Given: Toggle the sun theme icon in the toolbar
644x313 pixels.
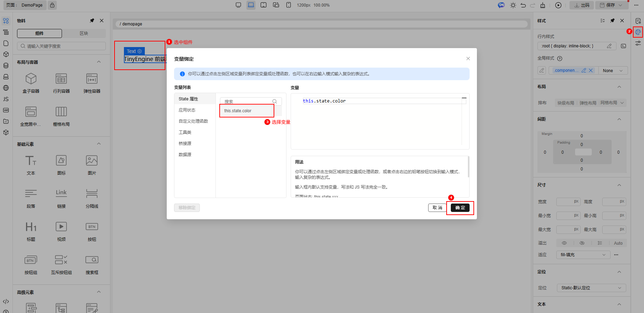Looking at the screenshot, I should [x=513, y=5].
